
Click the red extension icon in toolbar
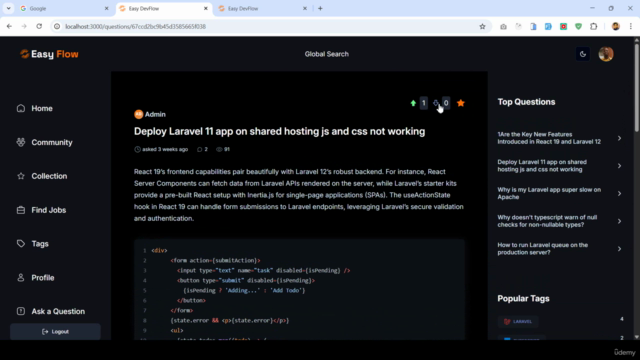(x=563, y=27)
